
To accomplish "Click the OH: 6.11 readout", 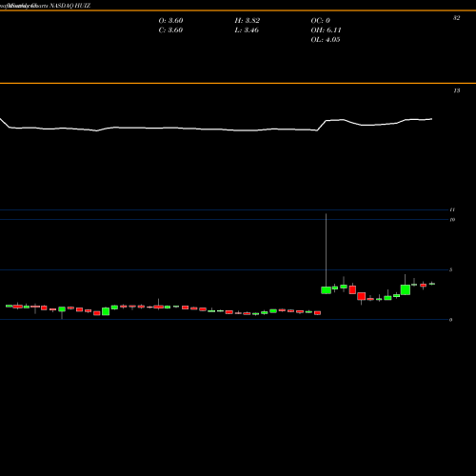I will click(326, 30).
